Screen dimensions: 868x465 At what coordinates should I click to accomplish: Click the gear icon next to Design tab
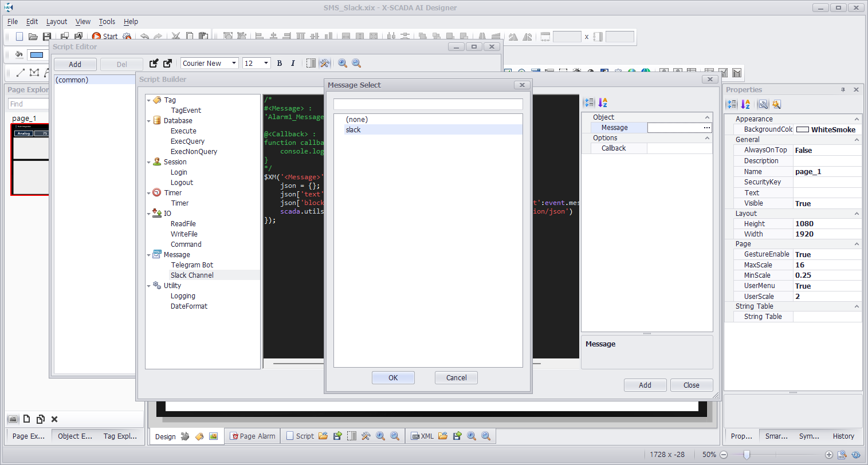pos(185,436)
